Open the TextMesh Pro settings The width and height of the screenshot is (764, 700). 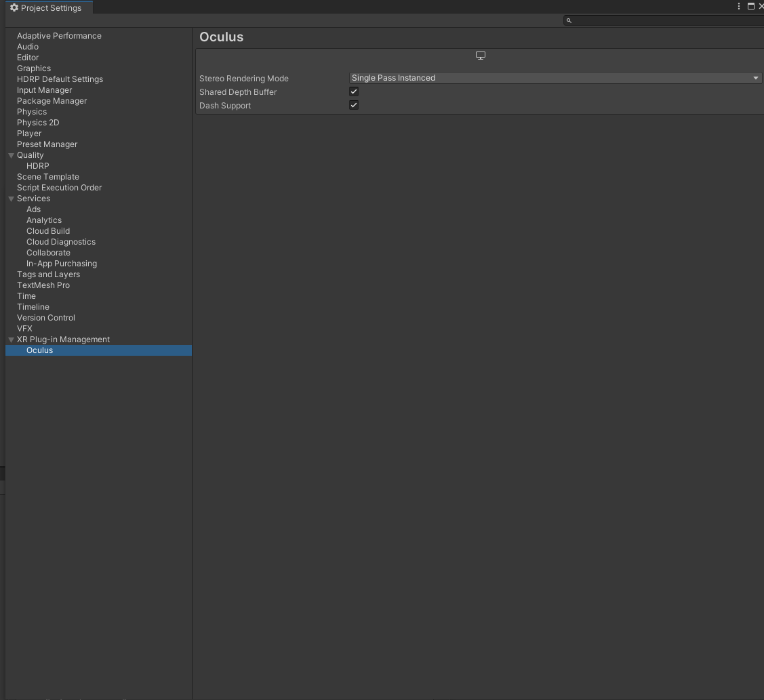[43, 285]
